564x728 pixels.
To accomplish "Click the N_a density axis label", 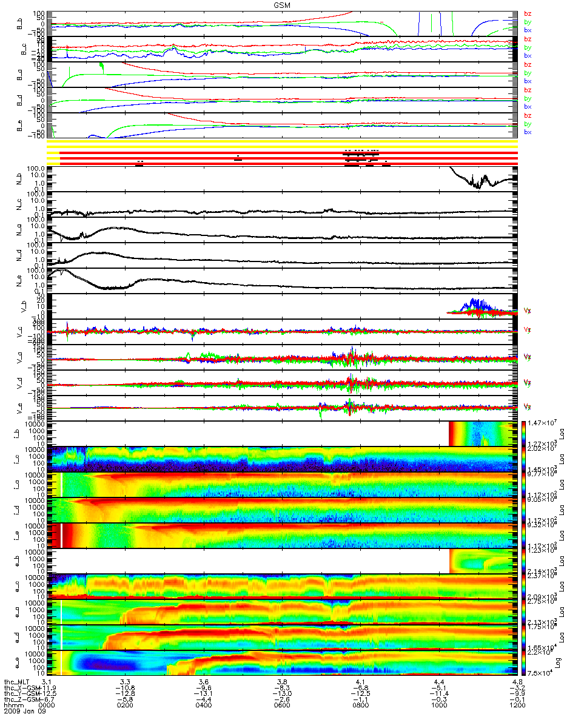I will [x=18, y=229].
